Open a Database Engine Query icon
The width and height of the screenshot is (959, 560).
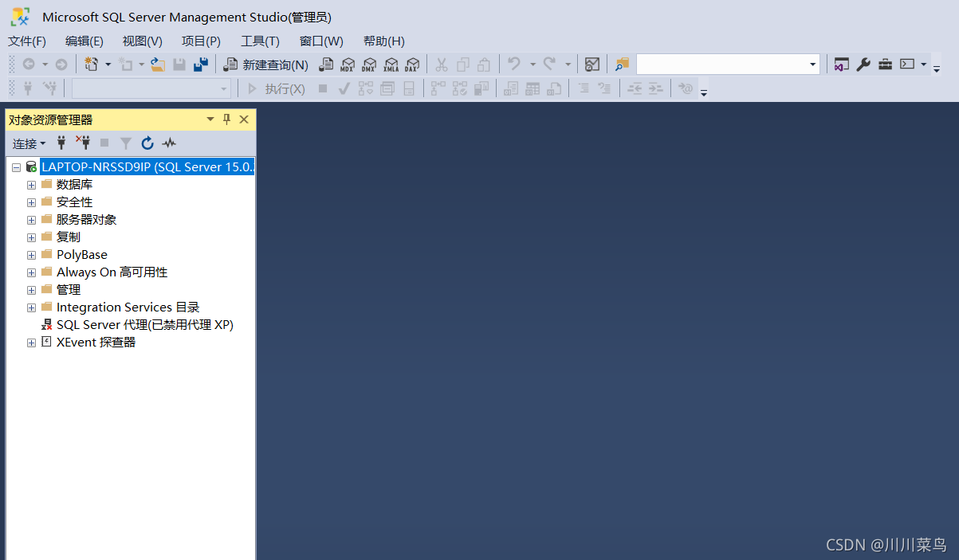[x=326, y=65]
